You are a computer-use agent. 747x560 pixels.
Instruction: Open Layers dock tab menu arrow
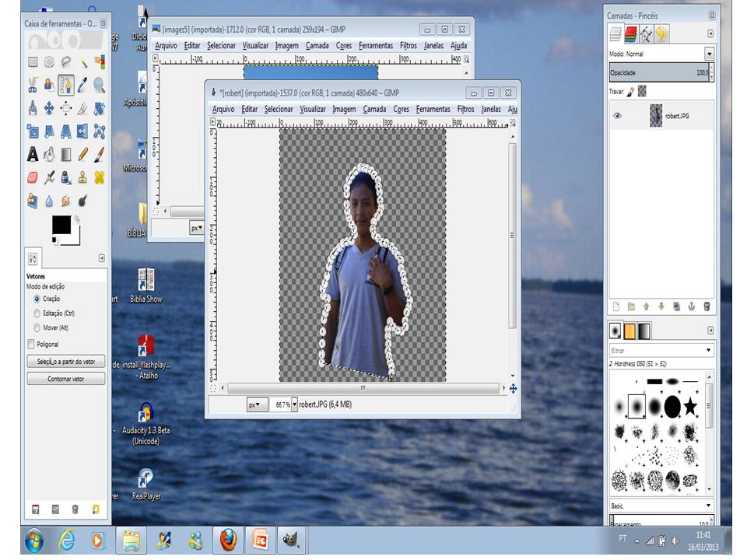(710, 33)
